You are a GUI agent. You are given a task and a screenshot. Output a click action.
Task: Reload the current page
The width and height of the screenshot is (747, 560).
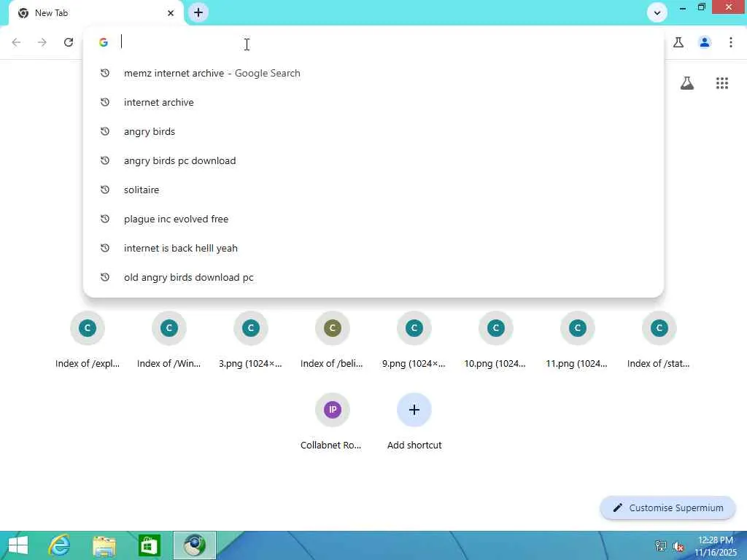(x=69, y=42)
